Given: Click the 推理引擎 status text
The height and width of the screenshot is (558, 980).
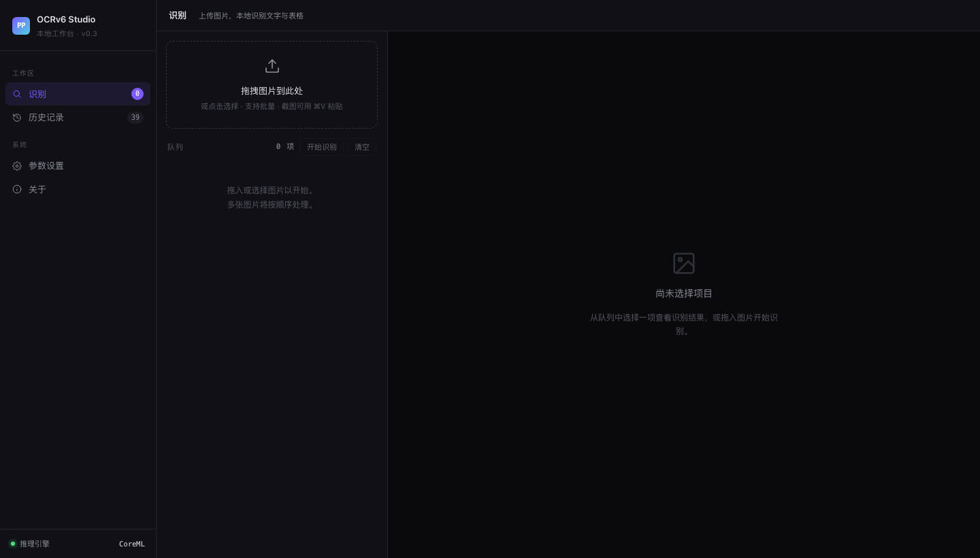Looking at the screenshot, I should (35, 544).
